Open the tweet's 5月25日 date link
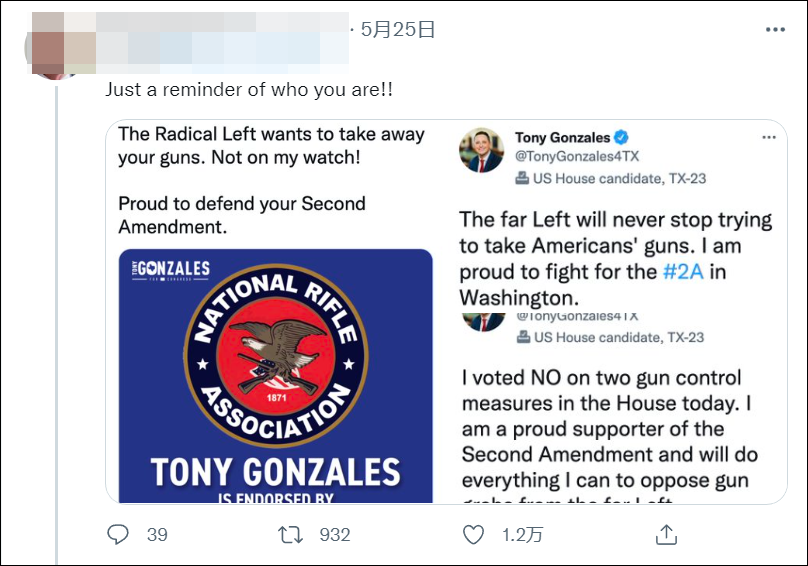This screenshot has width=808, height=566. [398, 30]
